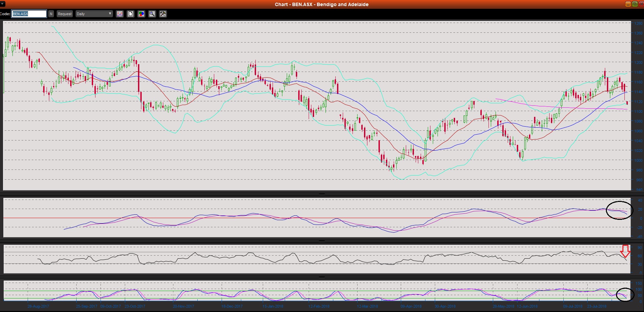Expand the Daily interval dropdown
The height and width of the screenshot is (312, 644).
(94, 14)
